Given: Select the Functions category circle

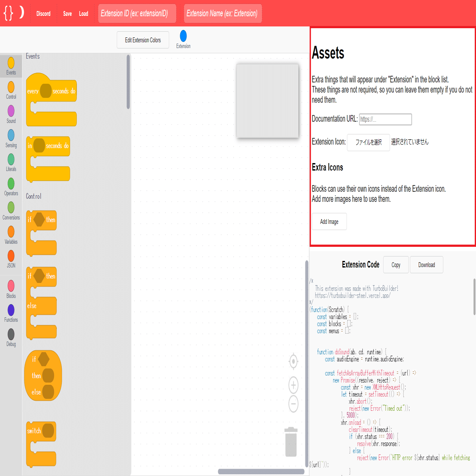Looking at the screenshot, I should [11, 310].
